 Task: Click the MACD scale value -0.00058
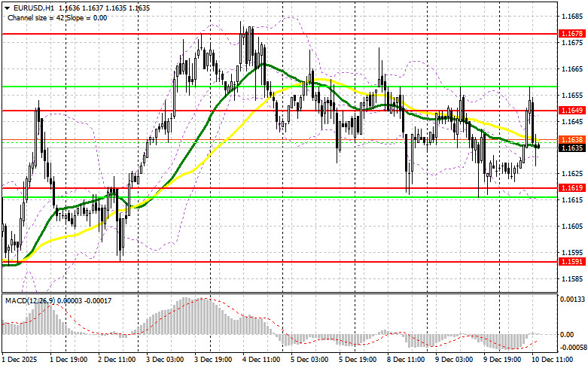[572, 348]
